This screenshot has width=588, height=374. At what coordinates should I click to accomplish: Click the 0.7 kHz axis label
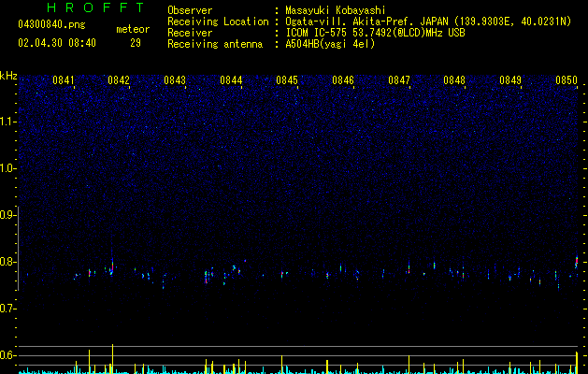pyautogui.click(x=7, y=309)
